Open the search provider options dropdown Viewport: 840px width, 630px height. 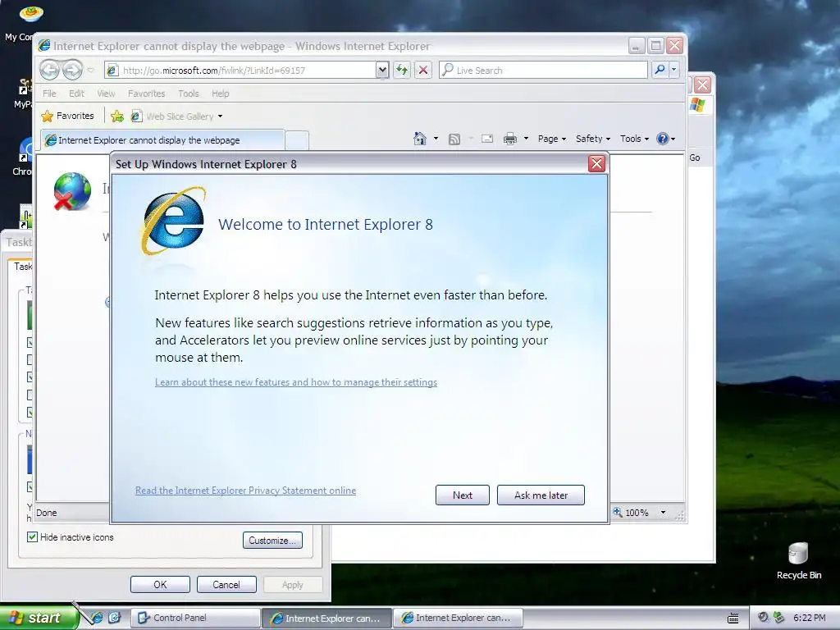pyautogui.click(x=674, y=70)
